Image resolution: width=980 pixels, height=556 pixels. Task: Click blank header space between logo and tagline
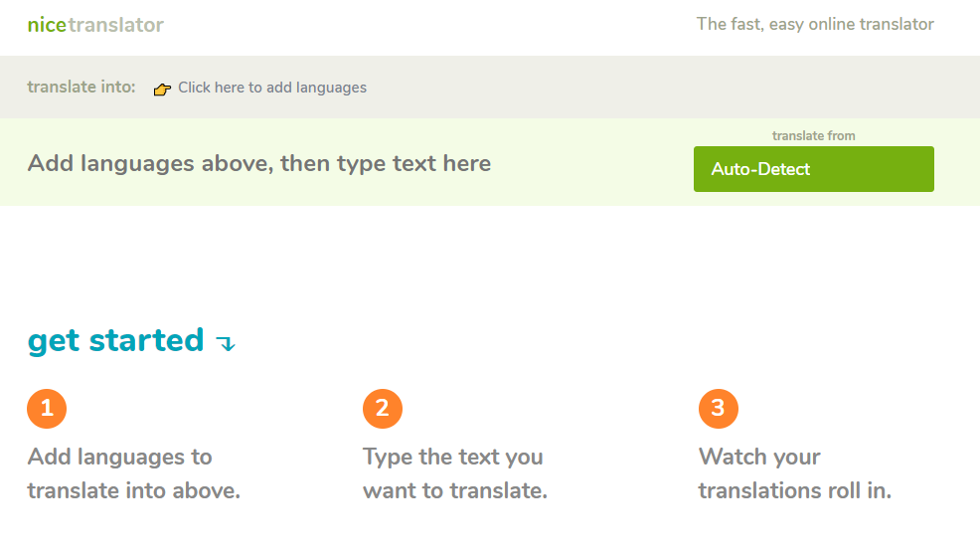coord(427,25)
